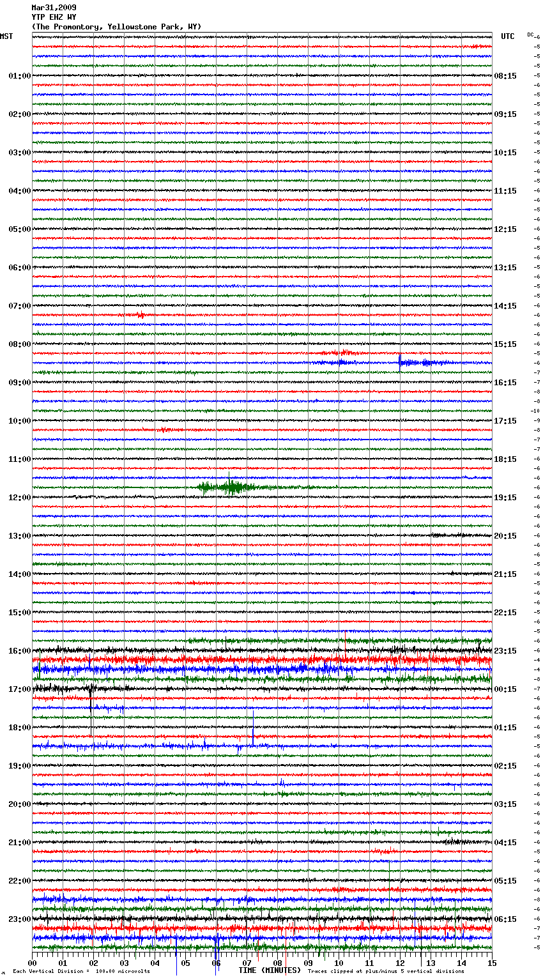Click the 22:15 UTC row label
This screenshot has width=543, height=980.
point(505,613)
